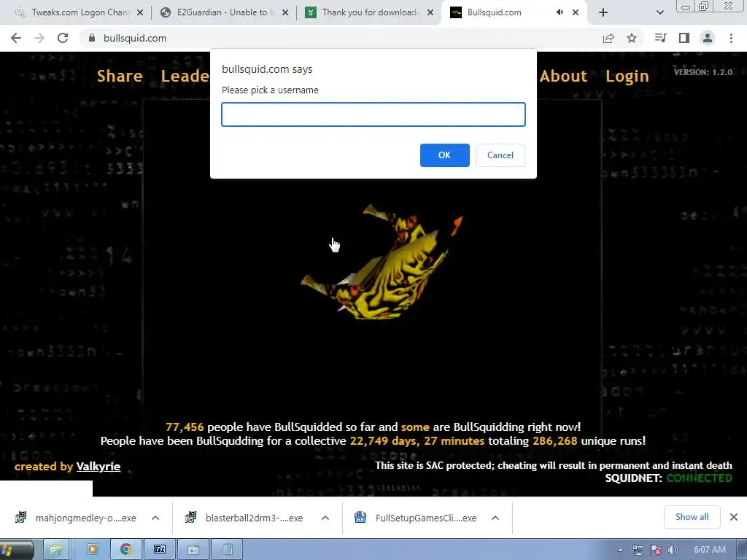Screen dimensions: 747x560
Task: Click the CONNECTED squidnet status text
Action: 699,478
